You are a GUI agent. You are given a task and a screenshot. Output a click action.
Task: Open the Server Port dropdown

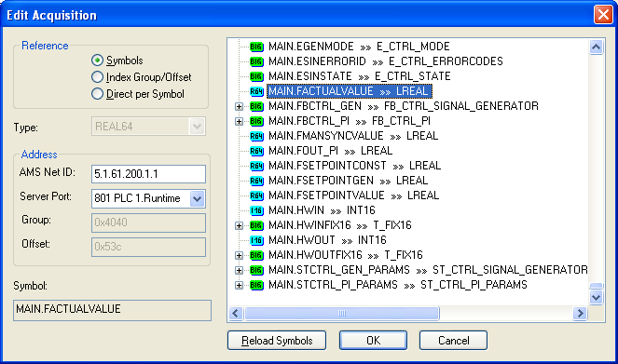click(x=197, y=198)
